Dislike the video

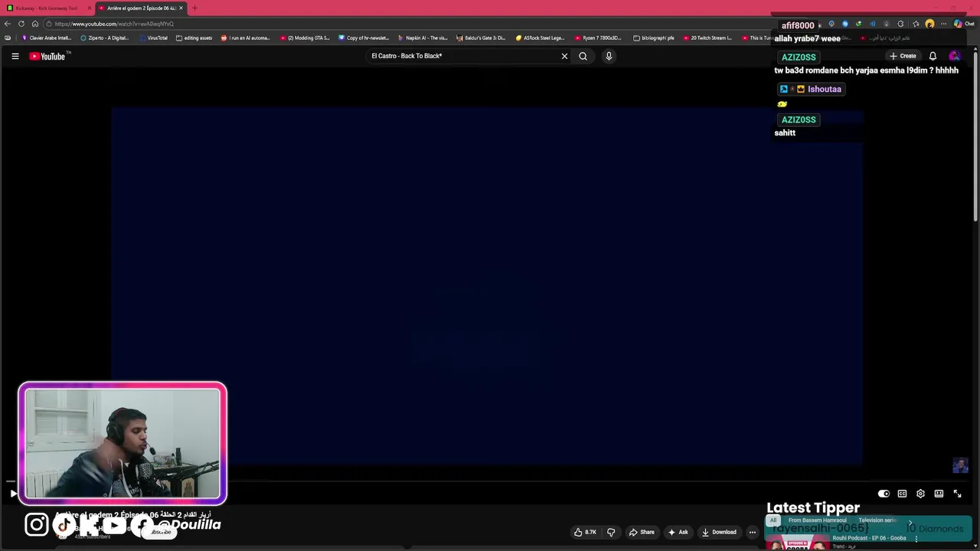pyautogui.click(x=611, y=532)
